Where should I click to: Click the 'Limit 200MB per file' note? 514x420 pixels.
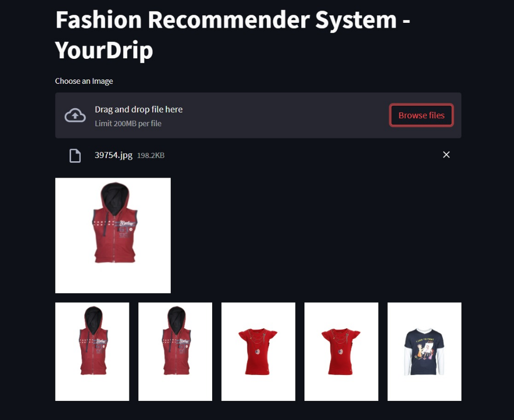pos(128,124)
